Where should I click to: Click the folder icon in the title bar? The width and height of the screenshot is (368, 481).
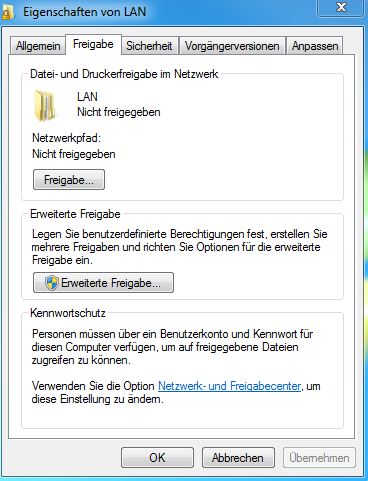[7, 12]
